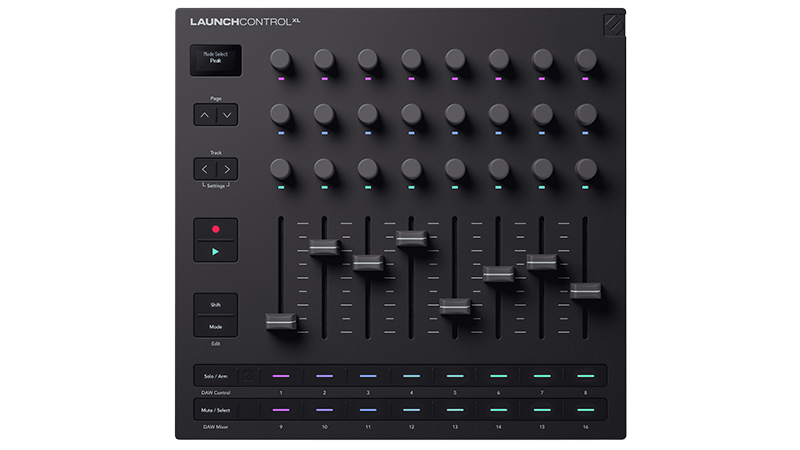Toggle pad 13 in the DAW Mixer row

[x=455, y=410]
